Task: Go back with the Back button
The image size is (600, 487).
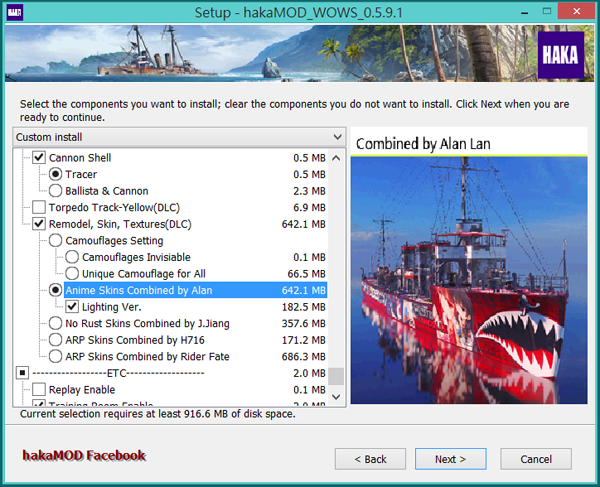Action: (370, 459)
